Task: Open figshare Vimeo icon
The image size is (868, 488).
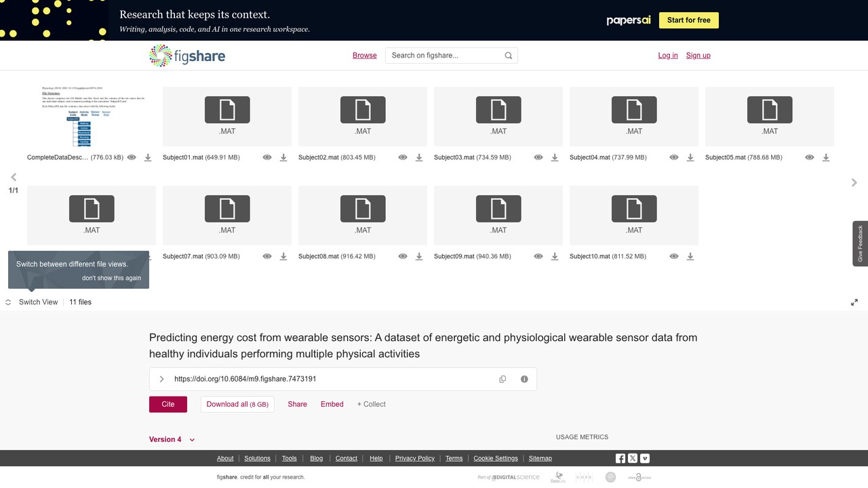Action: [645, 458]
